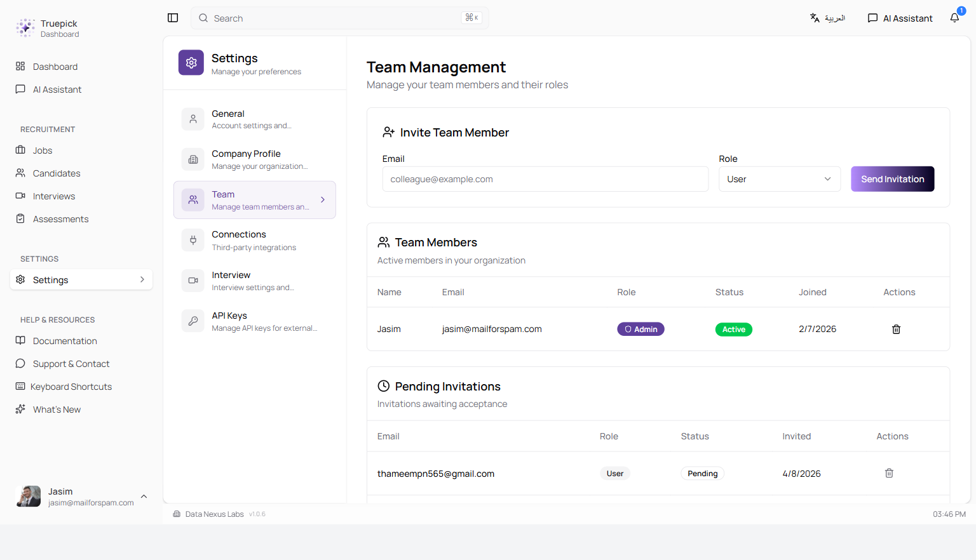Open Keyboard Shortcuts link
Screen dimensions: 976x560
click(71, 387)
